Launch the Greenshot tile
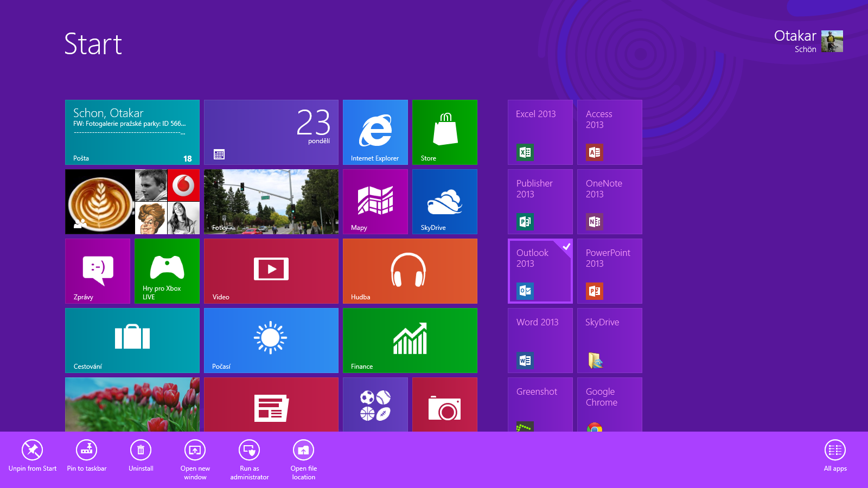The image size is (868, 488). (540, 404)
